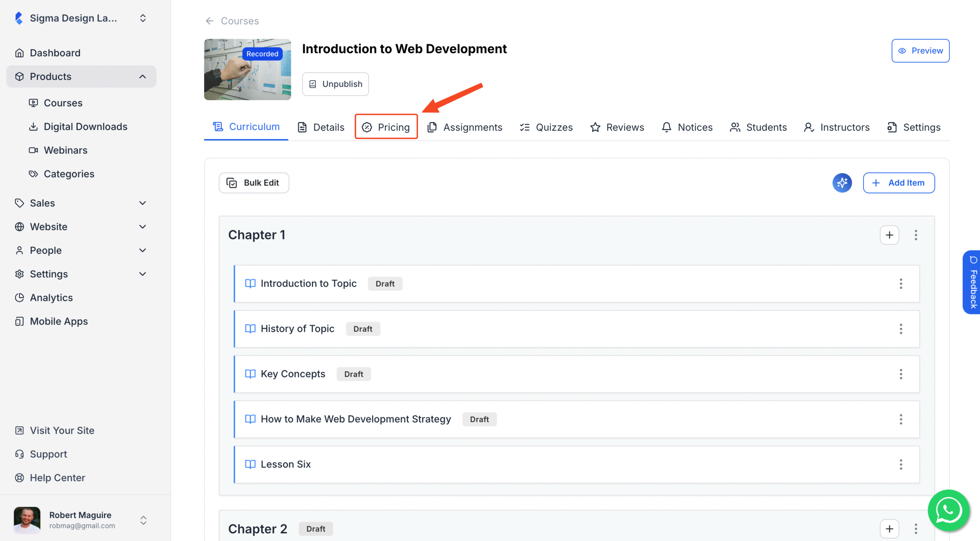Click the AI sparkle icon beside Add Item

pyautogui.click(x=842, y=183)
